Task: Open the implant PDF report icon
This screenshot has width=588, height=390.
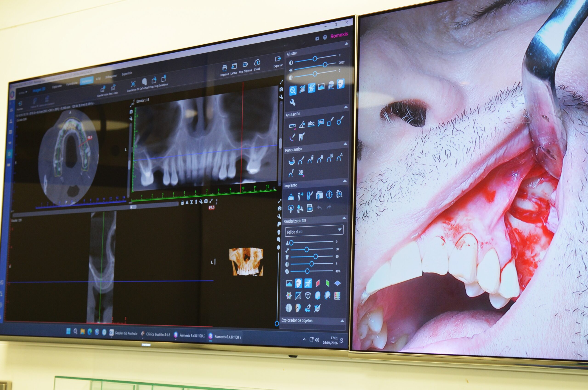Action: coord(310,208)
